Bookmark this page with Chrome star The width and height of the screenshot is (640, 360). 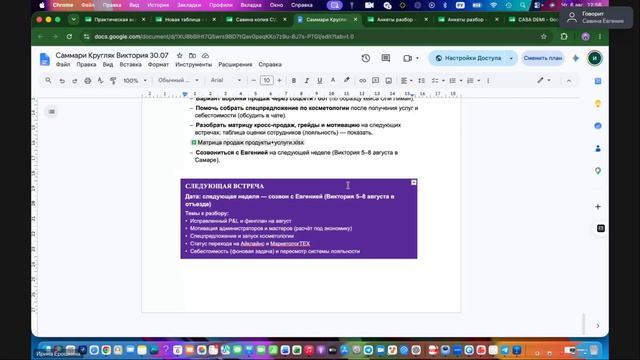pos(544,37)
